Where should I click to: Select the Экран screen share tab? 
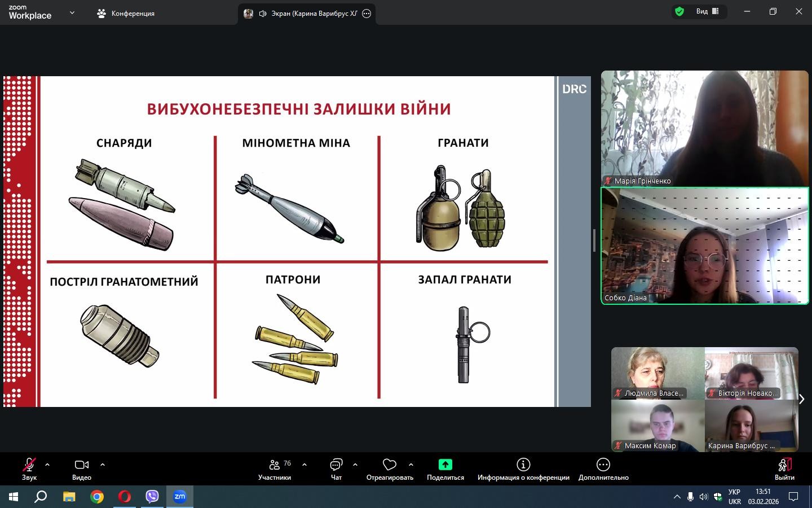point(307,14)
